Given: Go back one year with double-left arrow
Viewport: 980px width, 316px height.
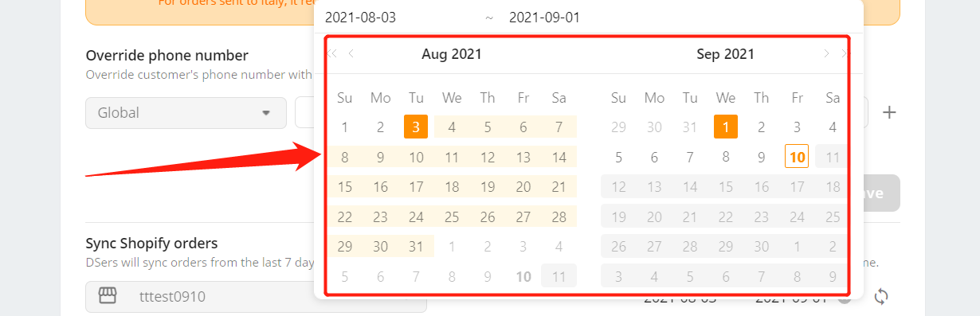Looking at the screenshot, I should tap(332, 54).
